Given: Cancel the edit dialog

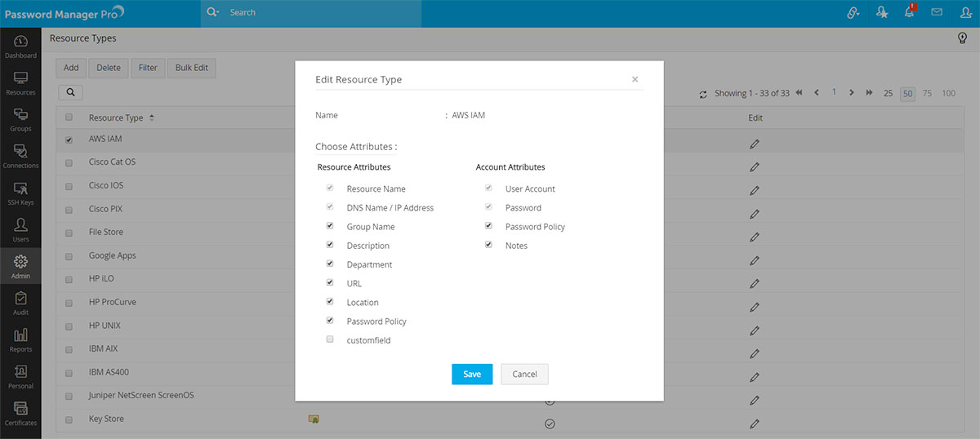Looking at the screenshot, I should (524, 374).
